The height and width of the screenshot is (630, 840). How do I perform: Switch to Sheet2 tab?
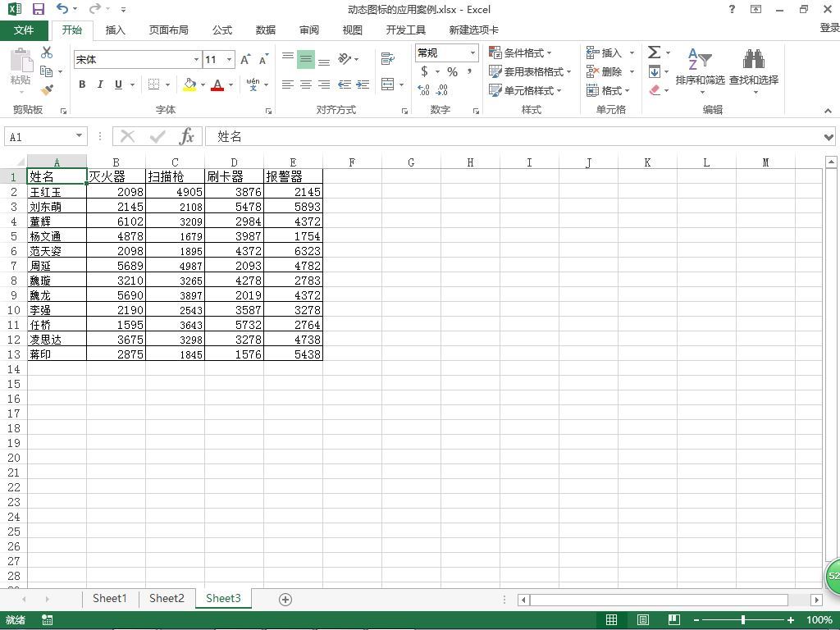point(167,598)
